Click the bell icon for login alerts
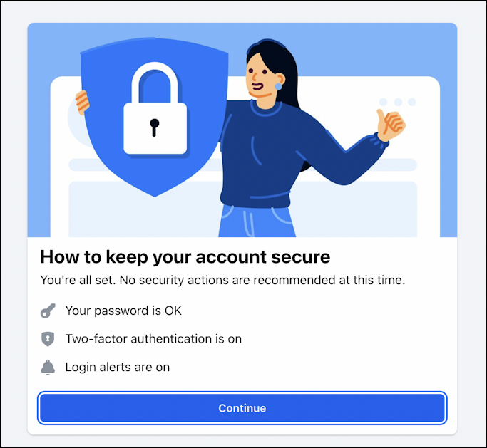 point(48,368)
